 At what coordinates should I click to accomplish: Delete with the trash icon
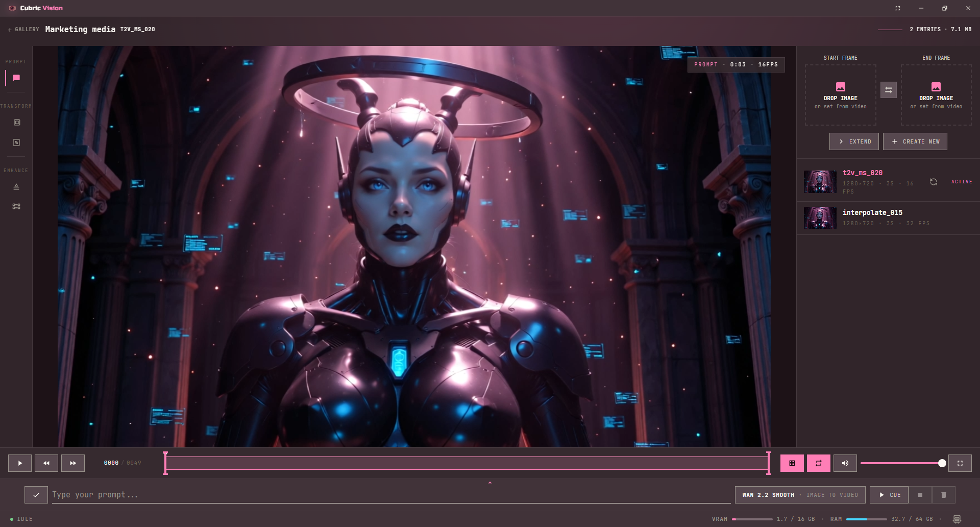pyautogui.click(x=944, y=495)
